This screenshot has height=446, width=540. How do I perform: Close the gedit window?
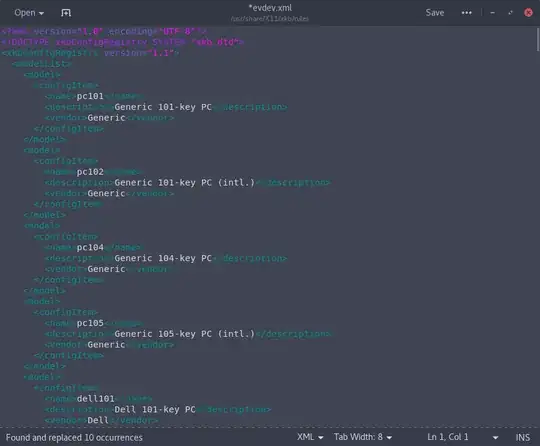[528, 13]
